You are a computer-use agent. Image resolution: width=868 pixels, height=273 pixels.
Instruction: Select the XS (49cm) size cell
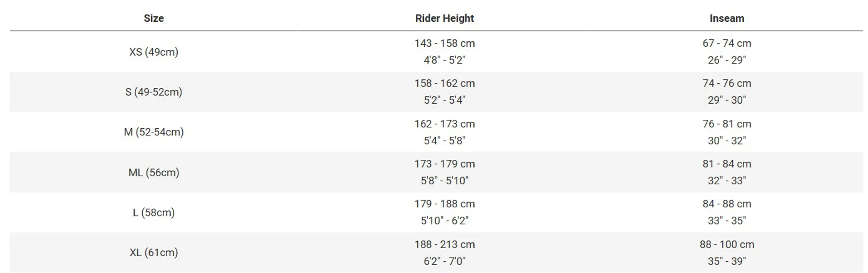click(154, 52)
